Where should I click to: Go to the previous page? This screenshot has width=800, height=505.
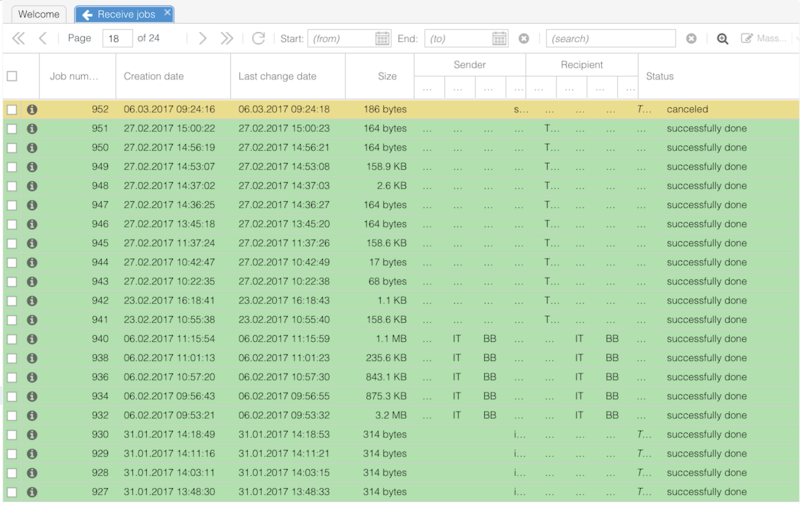tap(43, 39)
